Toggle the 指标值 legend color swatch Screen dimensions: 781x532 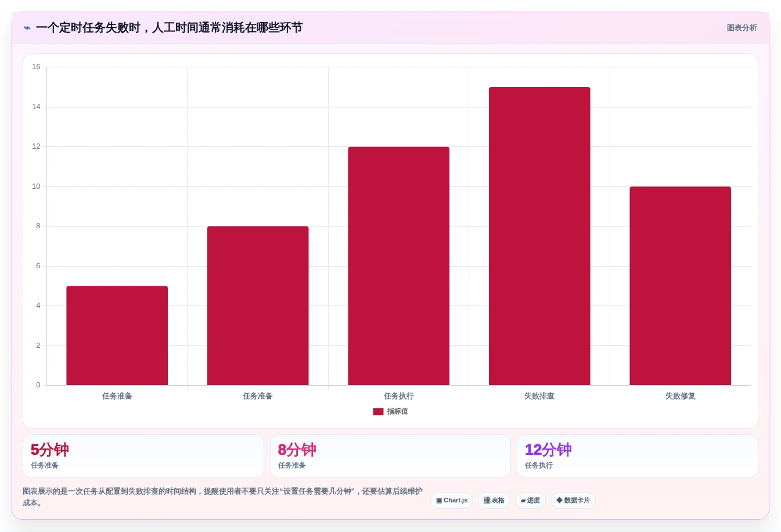(378, 412)
